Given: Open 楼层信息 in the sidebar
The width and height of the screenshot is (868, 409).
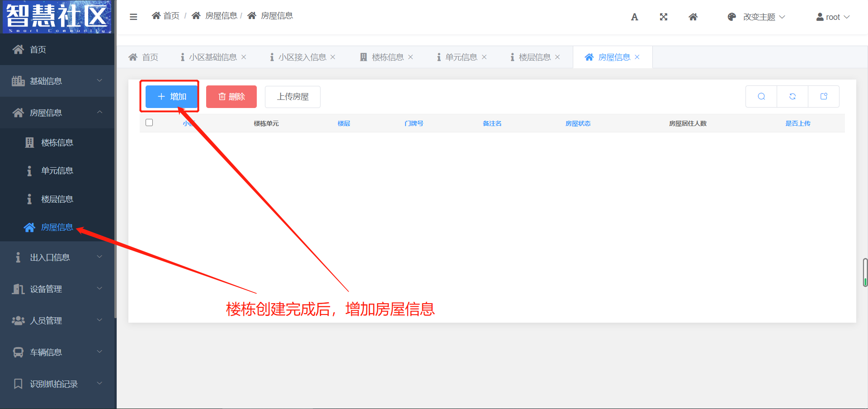Looking at the screenshot, I should (57, 199).
